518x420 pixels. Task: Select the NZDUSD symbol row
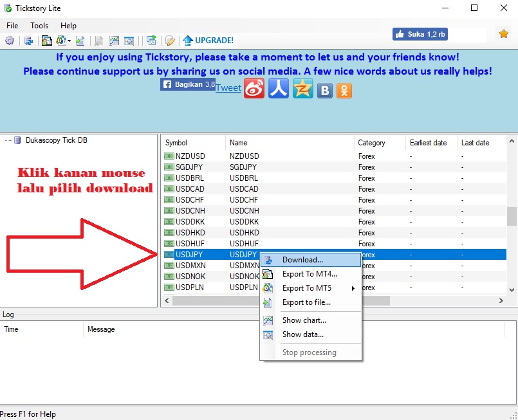335,156
